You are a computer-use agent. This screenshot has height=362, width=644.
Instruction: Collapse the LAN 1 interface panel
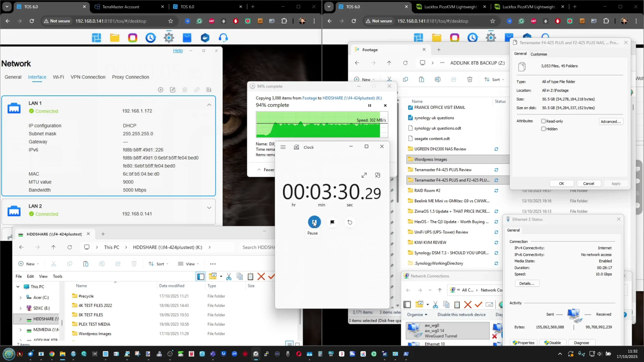tap(209, 105)
